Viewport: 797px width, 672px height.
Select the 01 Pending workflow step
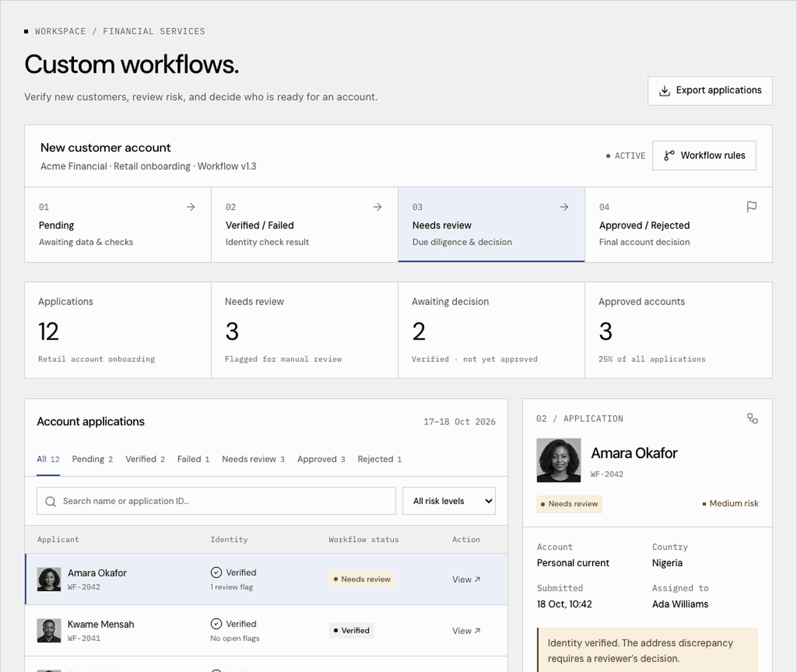pos(118,225)
